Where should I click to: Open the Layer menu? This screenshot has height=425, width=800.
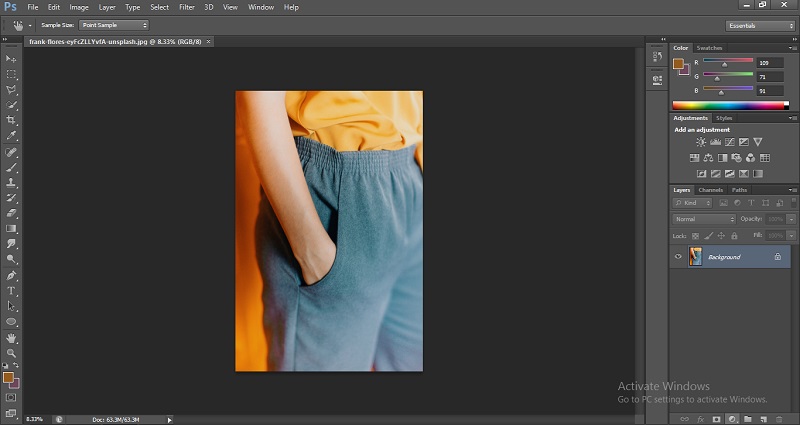point(107,7)
